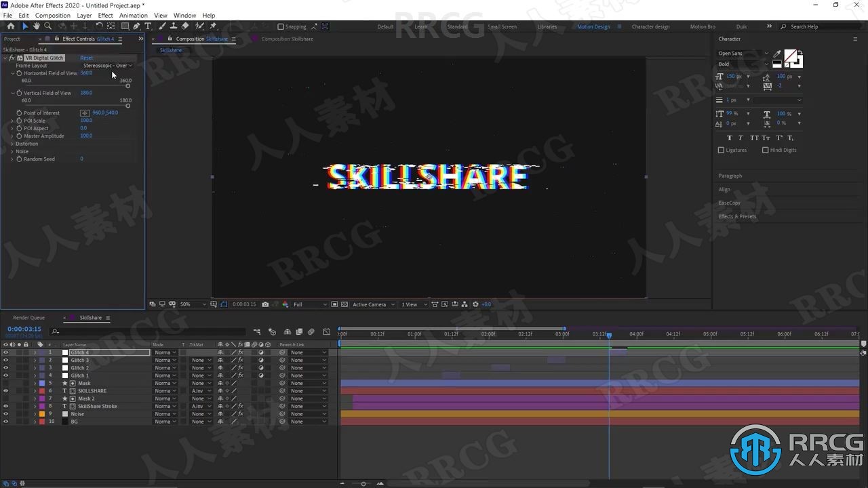This screenshot has width=868, height=488.
Task: Hide the Noise layer
Action: click(5, 414)
